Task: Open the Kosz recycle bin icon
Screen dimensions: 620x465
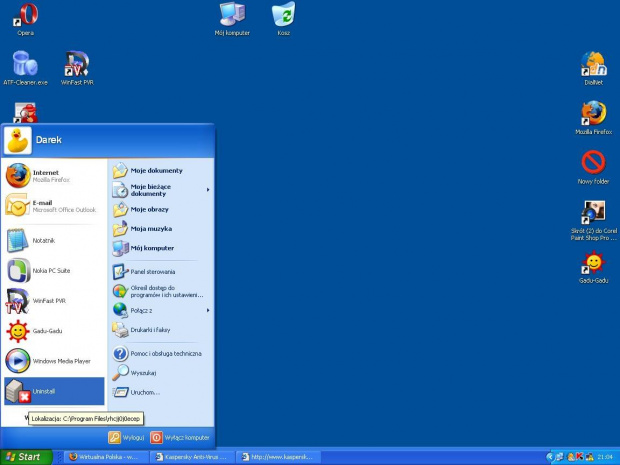Action: tap(284, 19)
